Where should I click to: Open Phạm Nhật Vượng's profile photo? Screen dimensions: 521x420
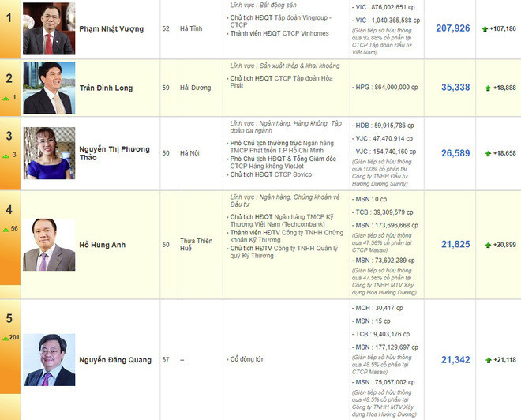click(x=49, y=28)
